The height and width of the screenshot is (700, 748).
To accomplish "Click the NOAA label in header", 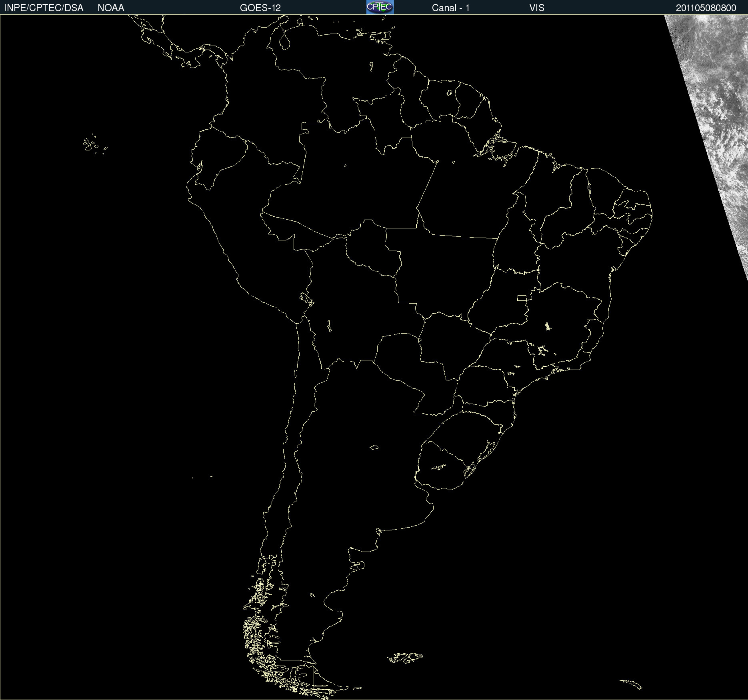I will click(111, 8).
